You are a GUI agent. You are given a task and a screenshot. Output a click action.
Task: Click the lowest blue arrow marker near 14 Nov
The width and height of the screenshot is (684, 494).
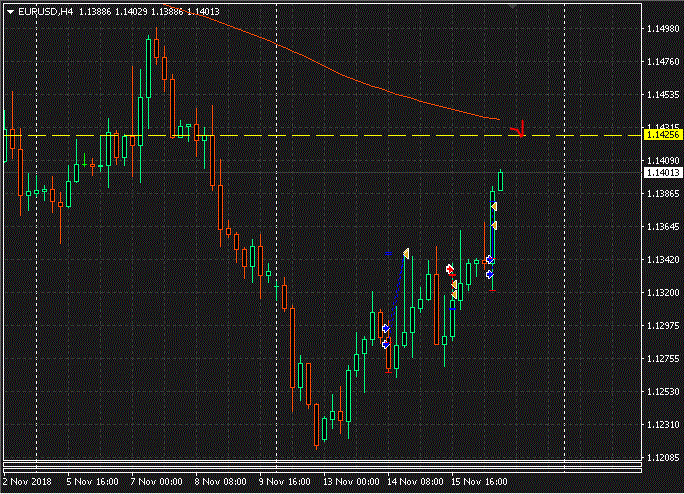pyautogui.click(x=386, y=343)
